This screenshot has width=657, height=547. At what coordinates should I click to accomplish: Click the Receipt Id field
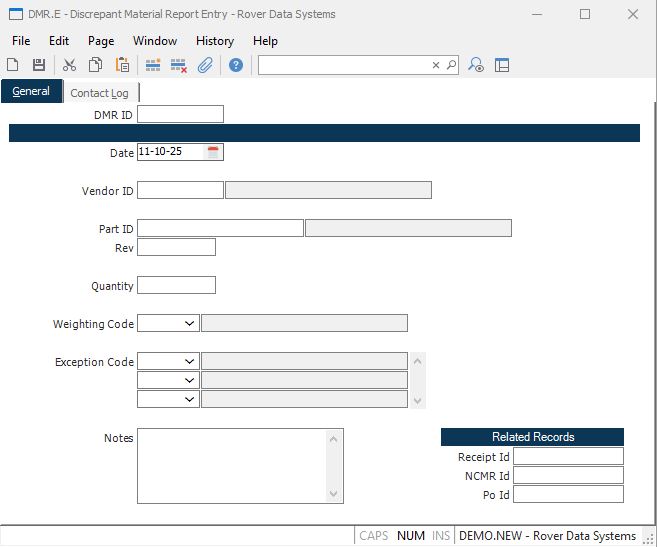pos(568,456)
